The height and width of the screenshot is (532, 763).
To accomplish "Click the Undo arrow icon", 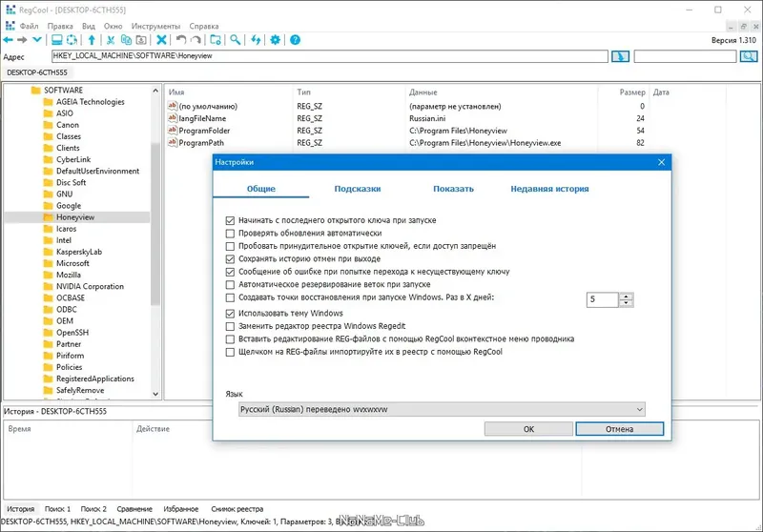I will [181, 40].
